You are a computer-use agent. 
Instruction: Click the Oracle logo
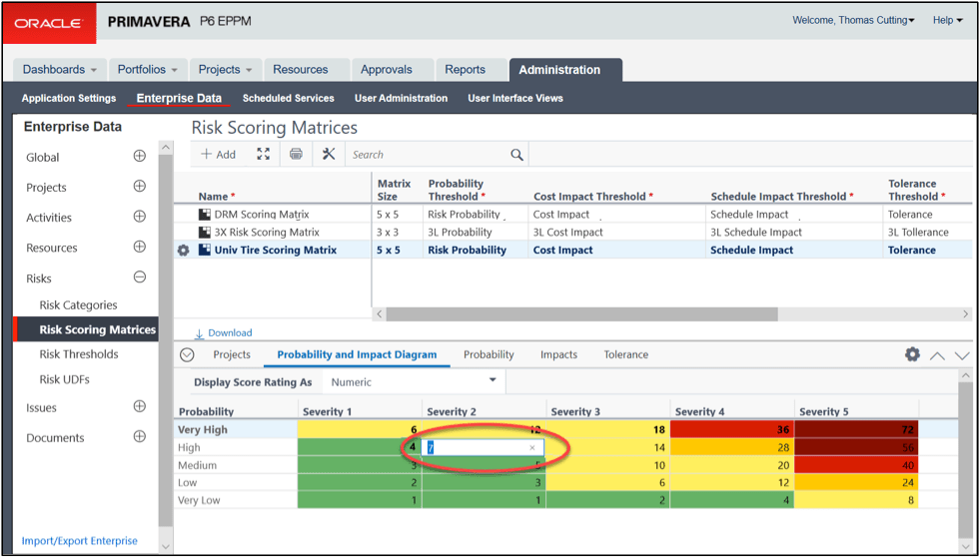(49, 23)
